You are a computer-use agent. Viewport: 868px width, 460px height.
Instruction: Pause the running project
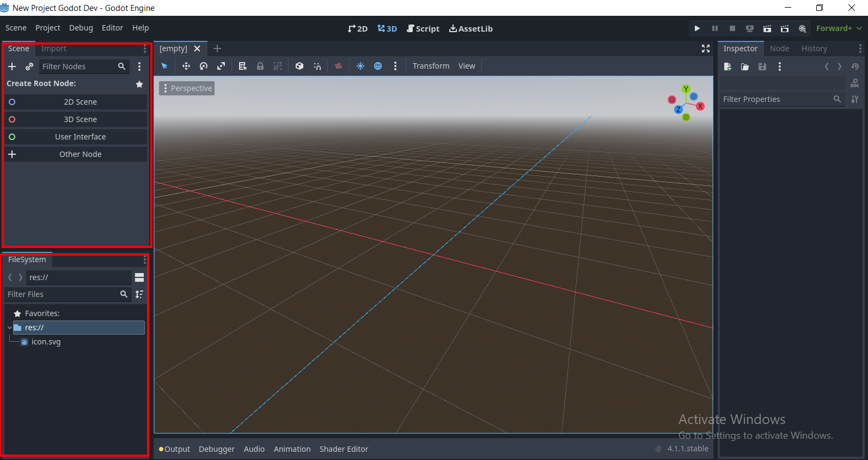(x=715, y=28)
